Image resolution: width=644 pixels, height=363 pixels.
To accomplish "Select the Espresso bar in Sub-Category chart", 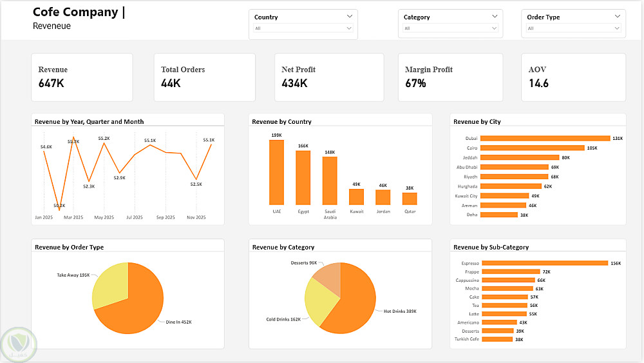I will (x=545, y=263).
